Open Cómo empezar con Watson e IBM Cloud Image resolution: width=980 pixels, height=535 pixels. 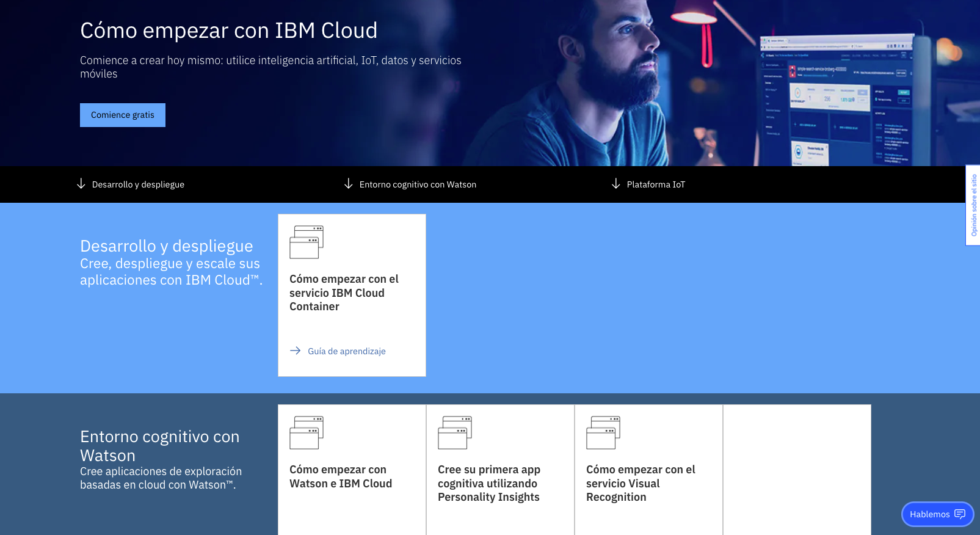pos(341,476)
